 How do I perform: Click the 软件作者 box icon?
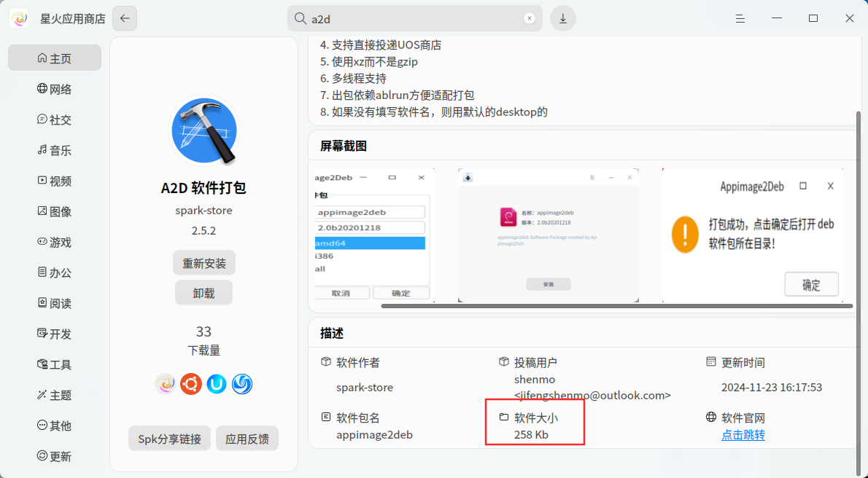click(325, 362)
